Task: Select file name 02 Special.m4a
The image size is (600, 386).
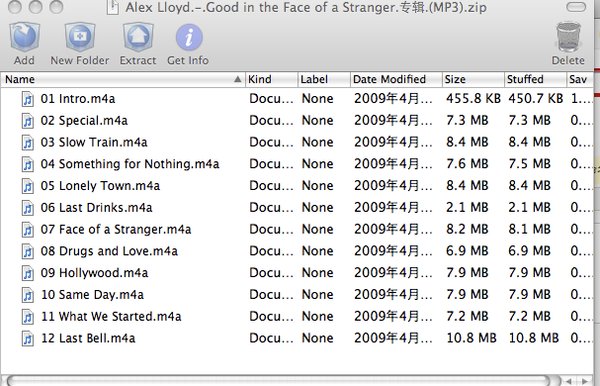Action: (x=84, y=121)
